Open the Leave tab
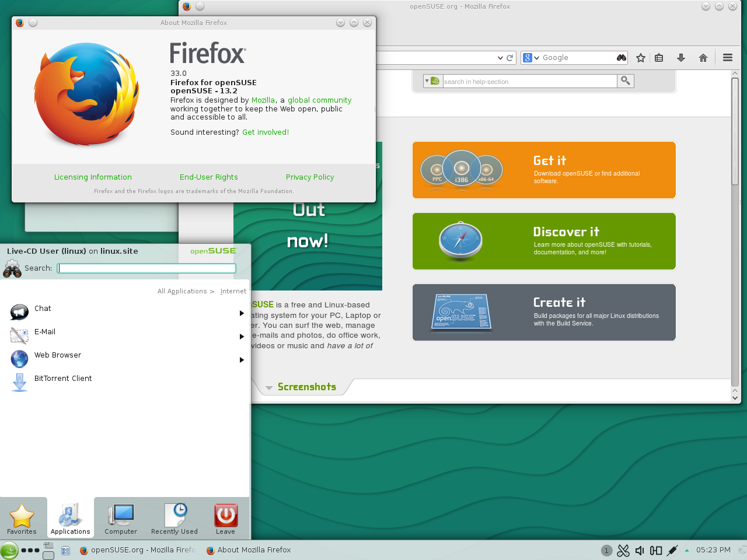This screenshot has height=560, width=747. tap(225, 519)
